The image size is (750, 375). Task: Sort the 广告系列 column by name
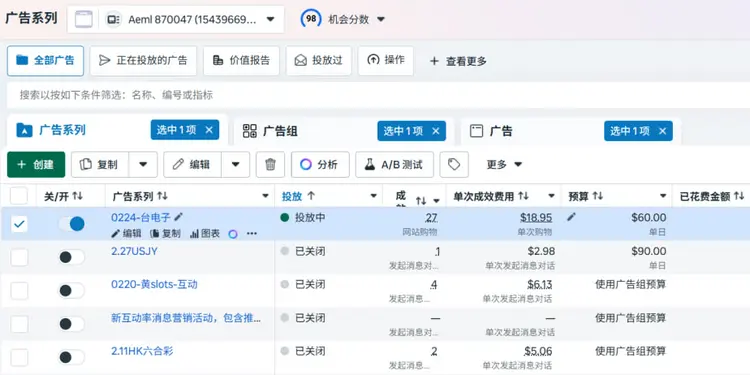click(163, 196)
